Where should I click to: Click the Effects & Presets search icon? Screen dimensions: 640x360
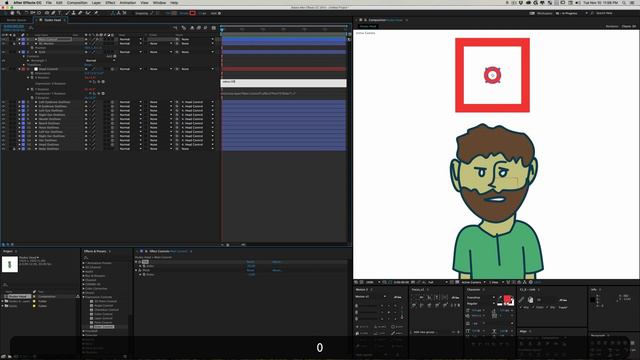coord(86,258)
